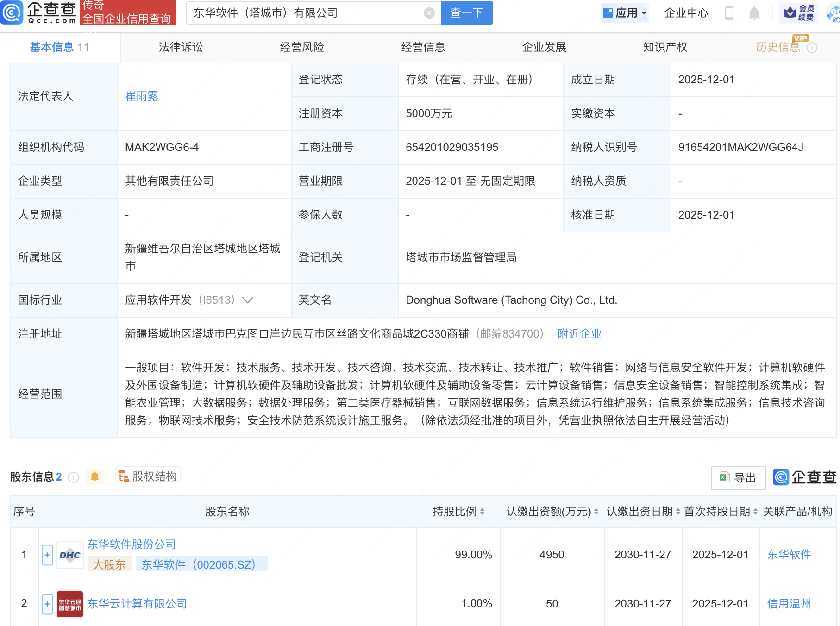Screen dimensions: 840x626
Task: Open notifications via top bell icon
Action: (753, 13)
